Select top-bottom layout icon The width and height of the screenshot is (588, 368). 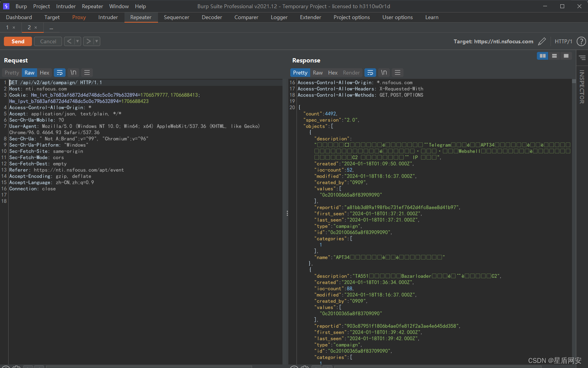pos(554,56)
